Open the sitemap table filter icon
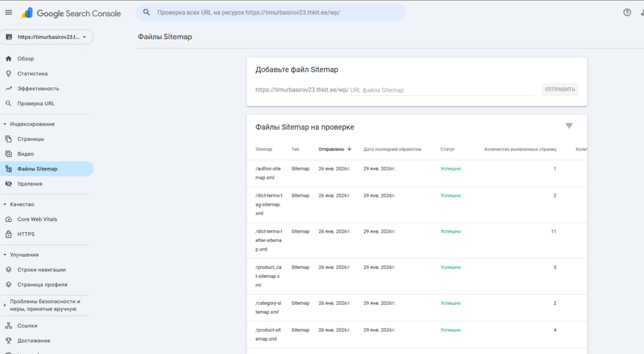644x354 pixels. (569, 126)
